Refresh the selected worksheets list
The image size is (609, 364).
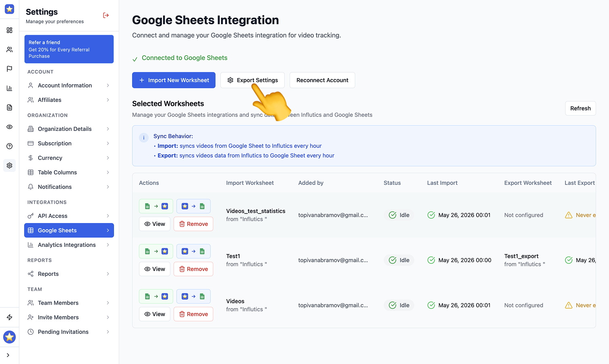[x=580, y=108]
